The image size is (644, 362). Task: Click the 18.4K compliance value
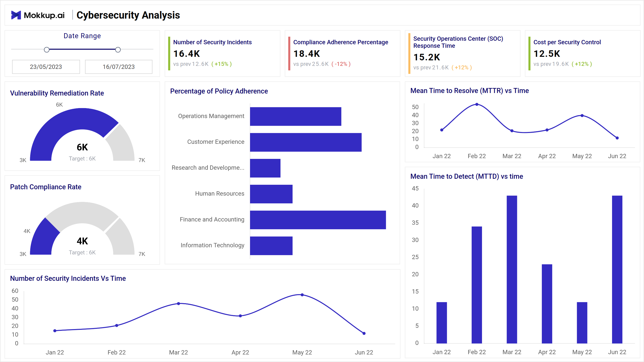pyautogui.click(x=307, y=54)
